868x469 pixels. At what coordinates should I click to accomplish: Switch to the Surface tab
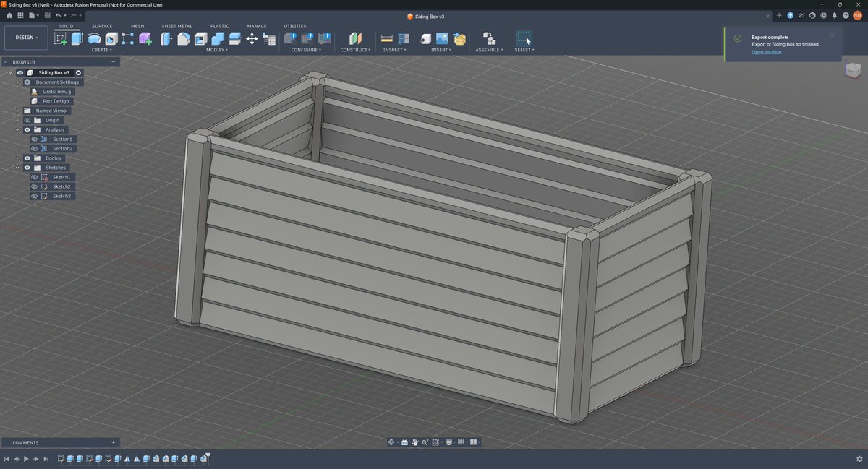[102, 26]
